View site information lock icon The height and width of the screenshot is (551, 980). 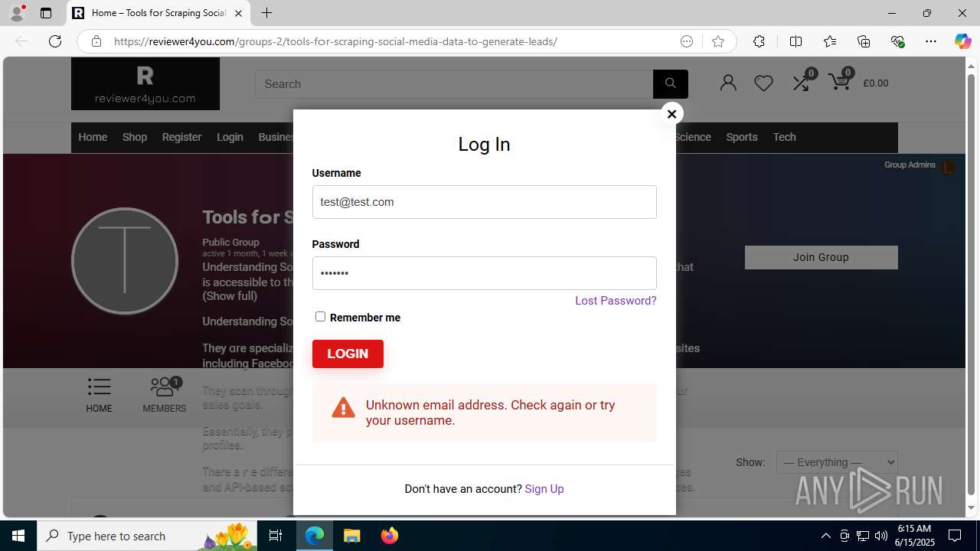click(x=96, y=41)
